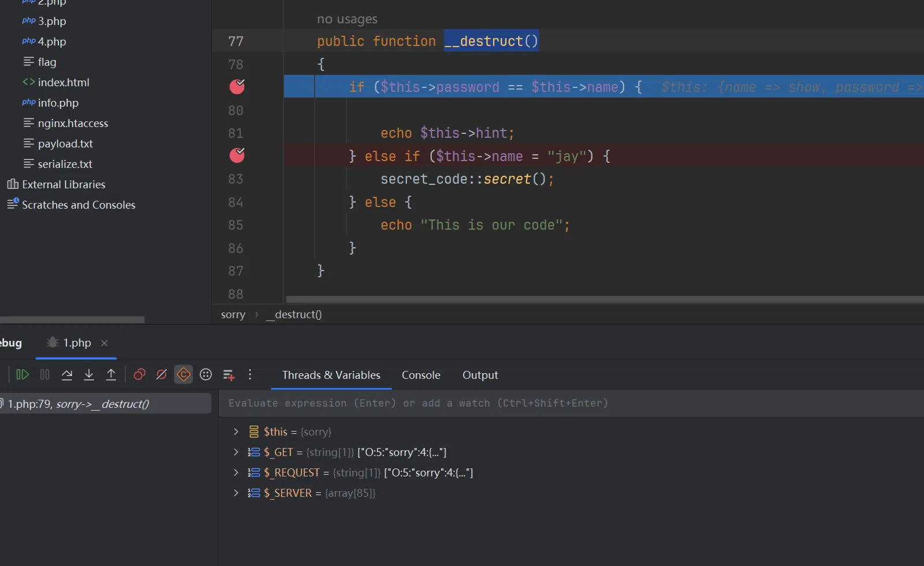Viewport: 924px width, 566px height.
Task: Resume program execution in debugger
Action: point(23,375)
